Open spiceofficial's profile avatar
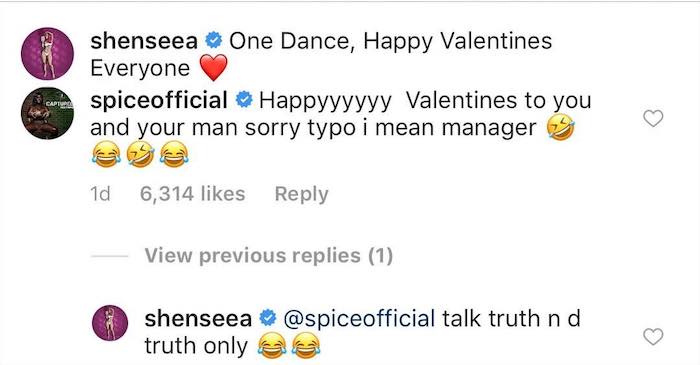 click(x=47, y=113)
